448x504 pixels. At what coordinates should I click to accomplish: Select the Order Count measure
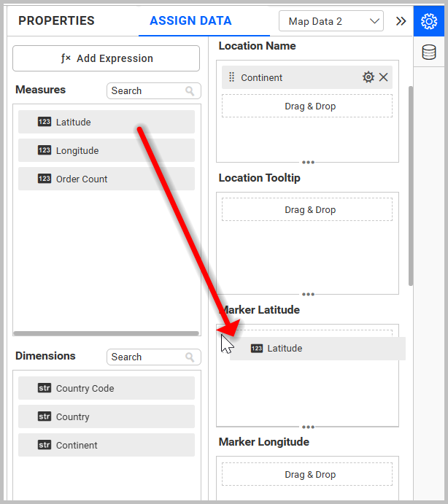[107, 179]
